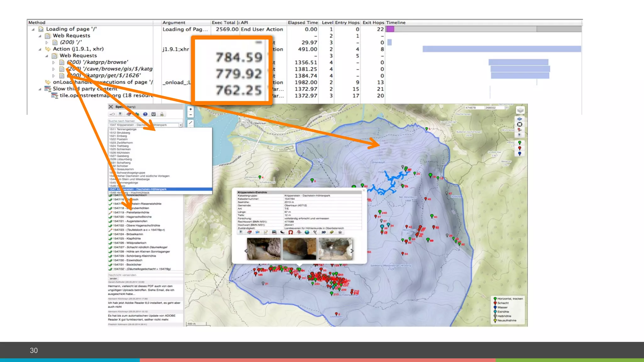
Task: Click the map zoom out minus button
Action: [x=191, y=115]
